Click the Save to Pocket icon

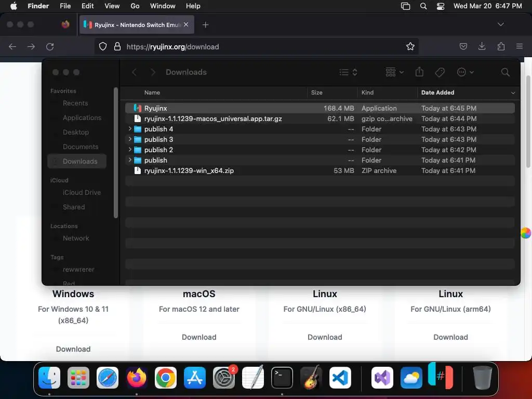tap(463, 46)
